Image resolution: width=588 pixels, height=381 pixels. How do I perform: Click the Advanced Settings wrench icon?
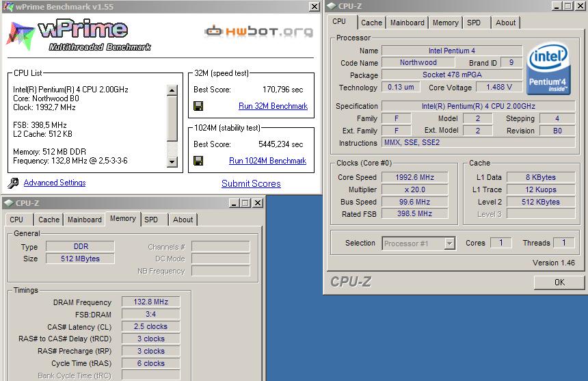tap(13, 183)
